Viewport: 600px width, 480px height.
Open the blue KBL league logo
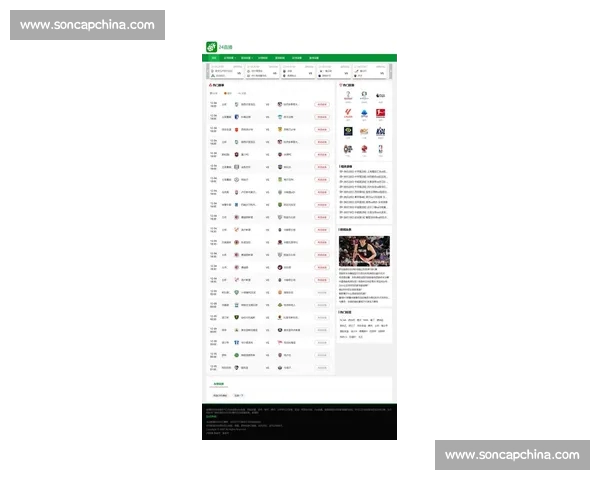coord(380,131)
